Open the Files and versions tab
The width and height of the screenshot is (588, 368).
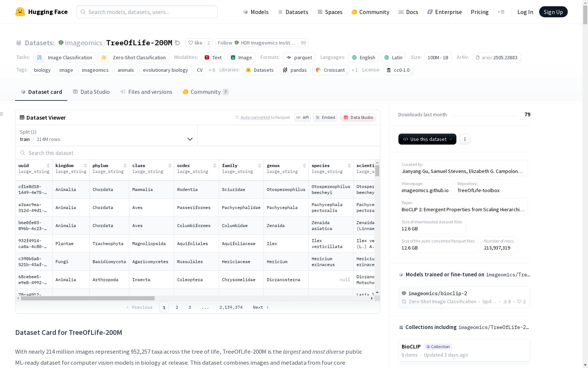tap(146, 92)
